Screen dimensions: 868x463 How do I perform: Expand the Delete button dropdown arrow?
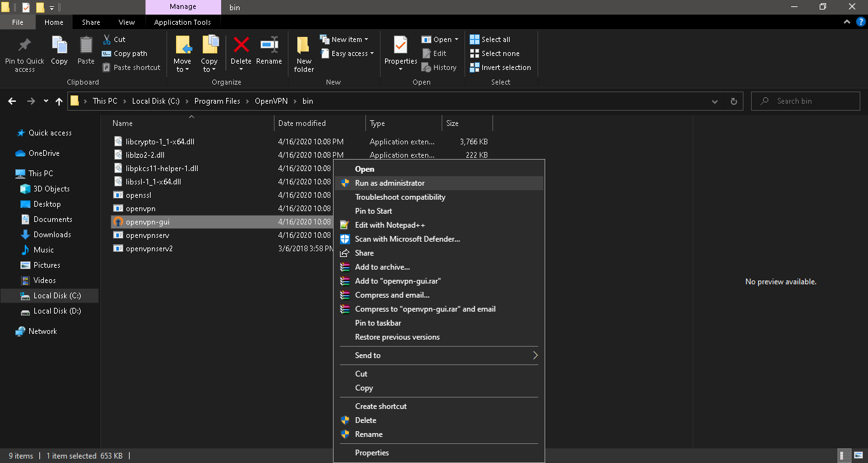pos(241,69)
